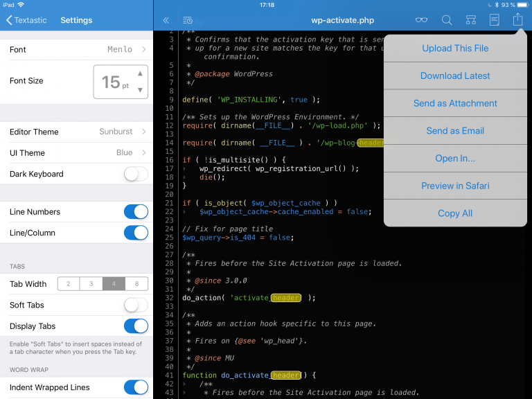Collapse sidebar with double chevron icon
532x399 pixels.
(166, 20)
